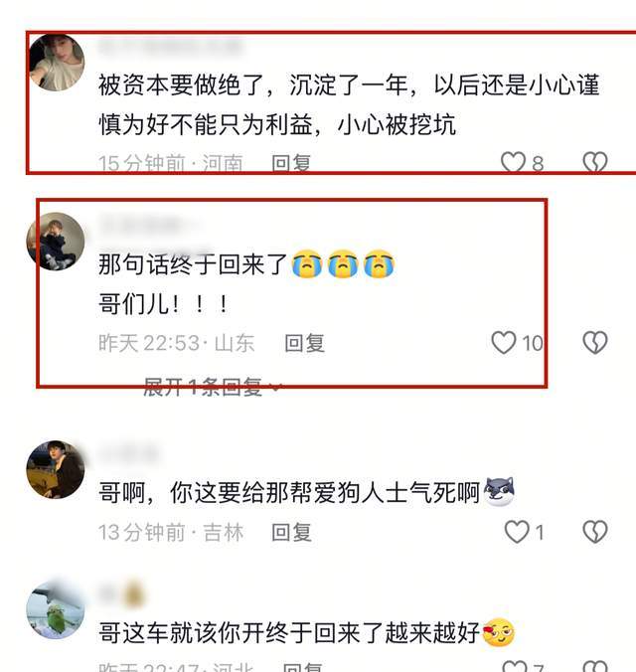
Task: Like the comment from 河南
Action: pyautogui.click(x=513, y=163)
